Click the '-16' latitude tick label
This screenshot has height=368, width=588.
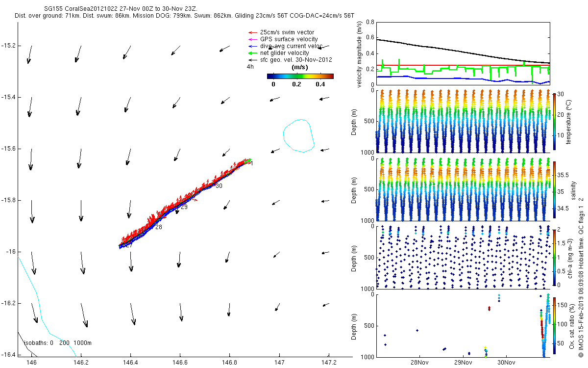pyautogui.click(x=11, y=252)
